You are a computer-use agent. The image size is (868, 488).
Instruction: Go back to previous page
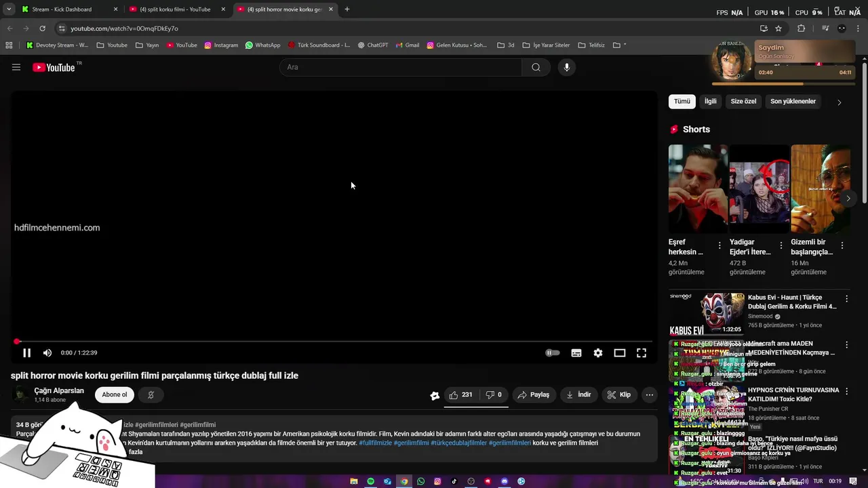(9, 28)
